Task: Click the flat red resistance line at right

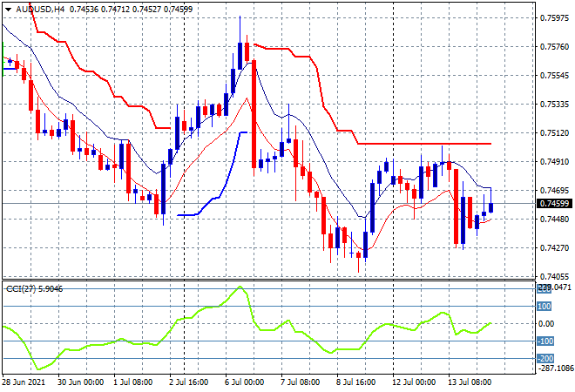Action: [427, 144]
